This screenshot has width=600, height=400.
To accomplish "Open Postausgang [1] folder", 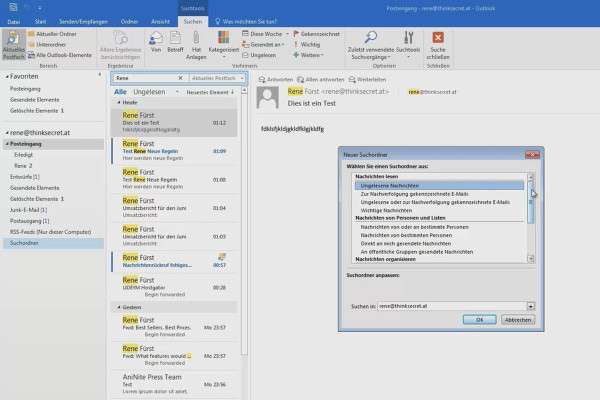I will coord(29,221).
